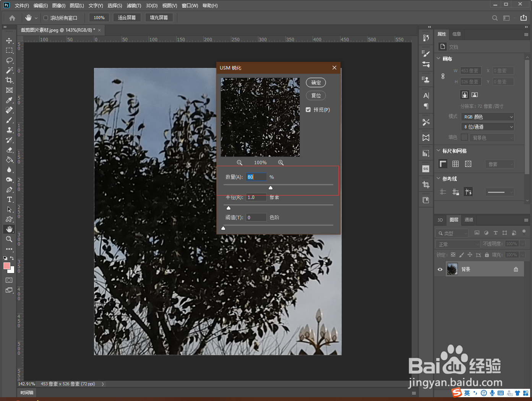This screenshot has height=401, width=532.
Task: Select the Zoom tool in toolbar
Action: click(9, 239)
